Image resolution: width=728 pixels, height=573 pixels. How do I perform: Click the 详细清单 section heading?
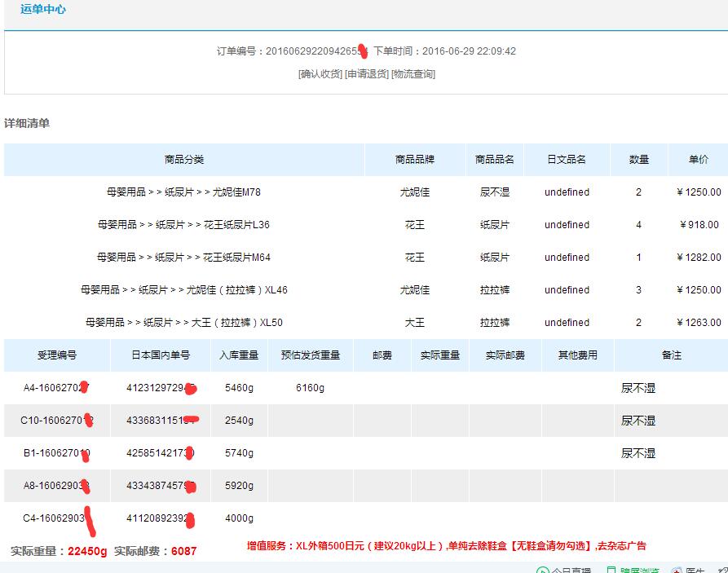click(27, 123)
